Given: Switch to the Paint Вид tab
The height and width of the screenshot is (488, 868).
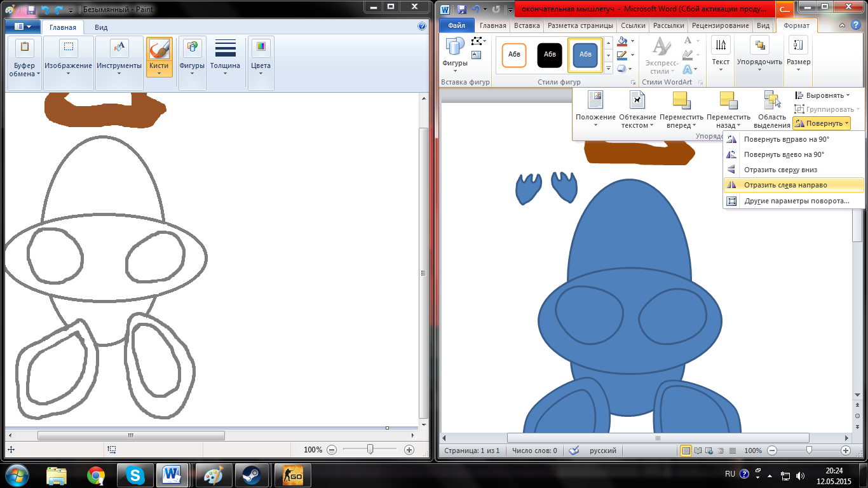Looking at the screenshot, I should (x=101, y=27).
